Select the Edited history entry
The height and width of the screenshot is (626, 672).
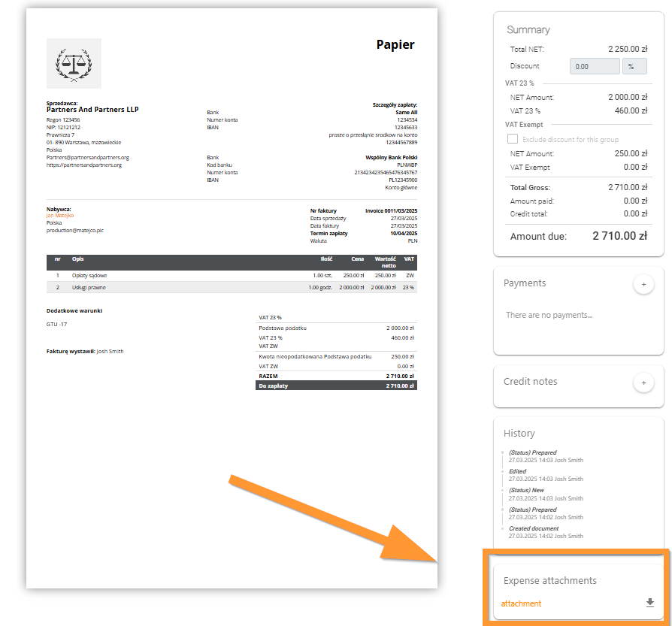pos(517,471)
